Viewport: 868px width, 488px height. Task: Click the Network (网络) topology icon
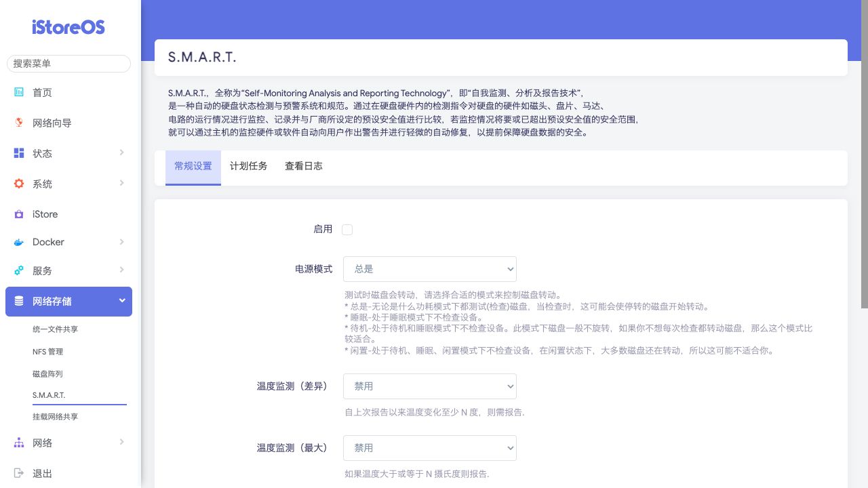(19, 443)
